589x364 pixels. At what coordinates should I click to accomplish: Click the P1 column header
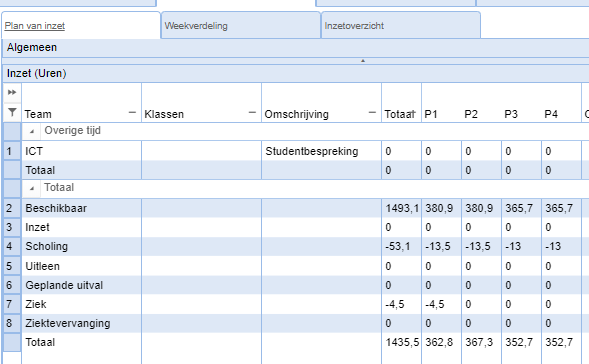(x=431, y=114)
